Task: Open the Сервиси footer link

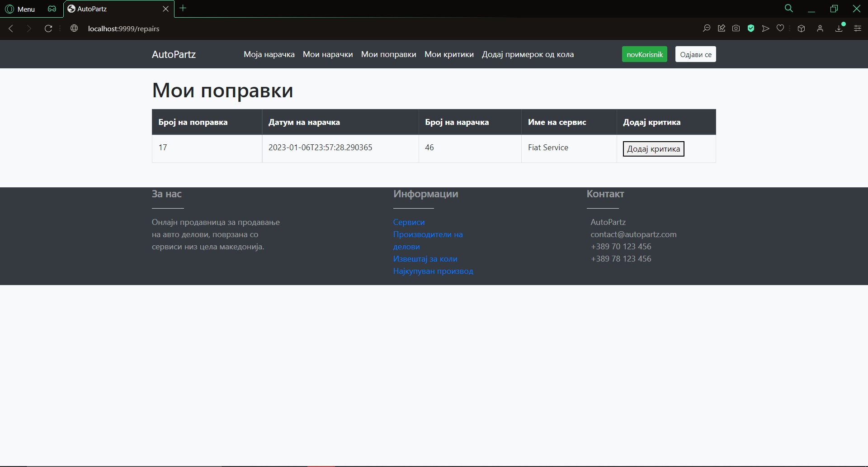Action: pos(409,222)
